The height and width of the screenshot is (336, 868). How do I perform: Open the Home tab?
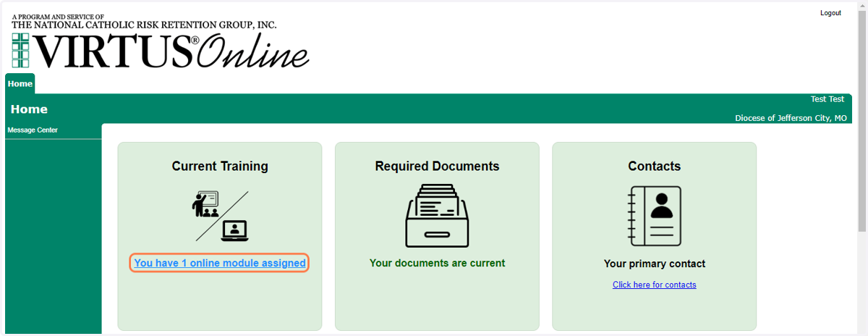(x=20, y=83)
